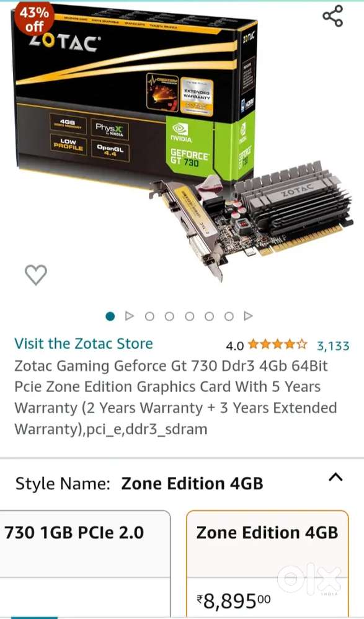The height and width of the screenshot is (619, 364).
Task: Jump to third carousel image dot
Action: [149, 316]
